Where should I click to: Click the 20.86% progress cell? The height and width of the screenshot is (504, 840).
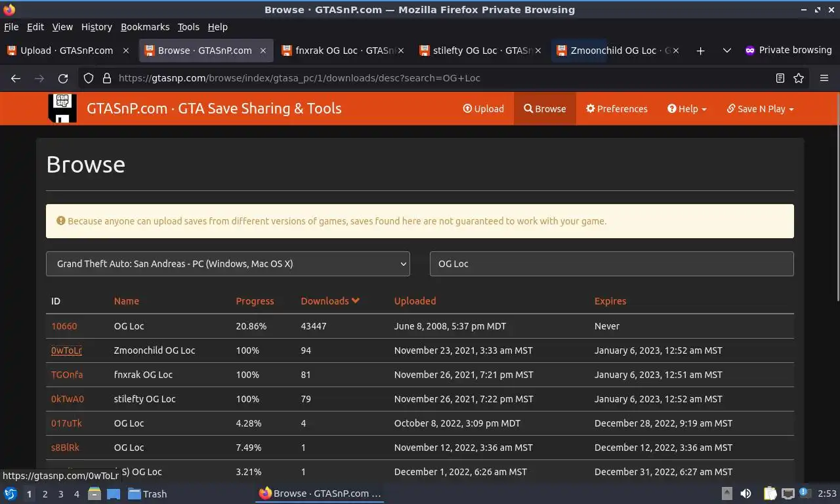coord(251,326)
